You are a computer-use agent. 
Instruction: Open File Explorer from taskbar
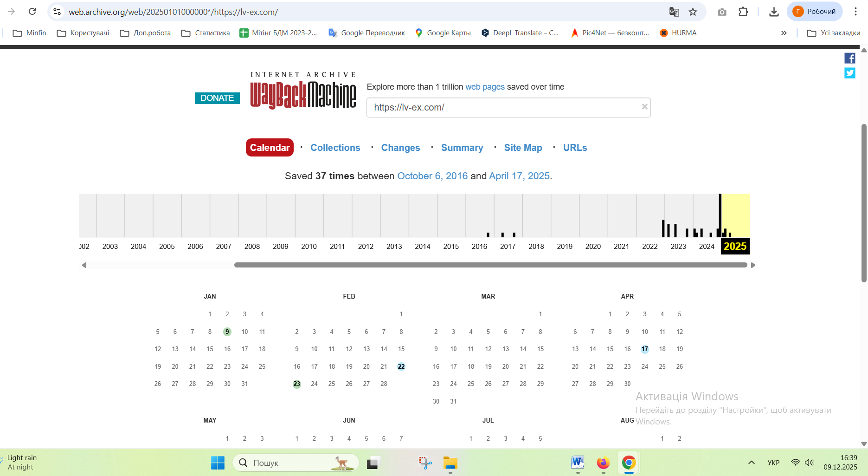pyautogui.click(x=450, y=463)
